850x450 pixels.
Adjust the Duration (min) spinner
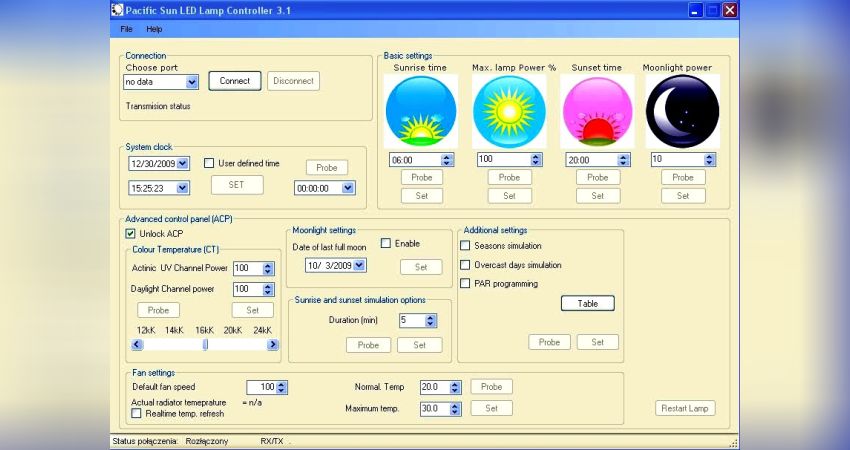point(430,320)
